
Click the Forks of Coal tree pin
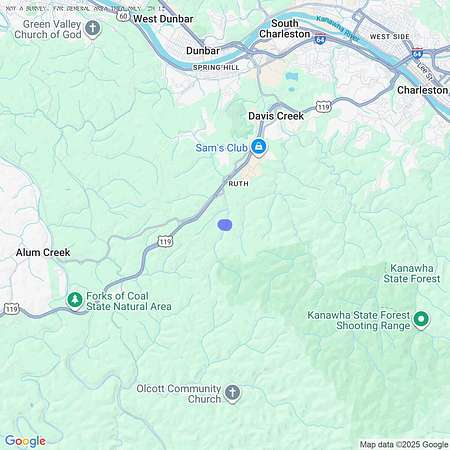[x=75, y=300]
